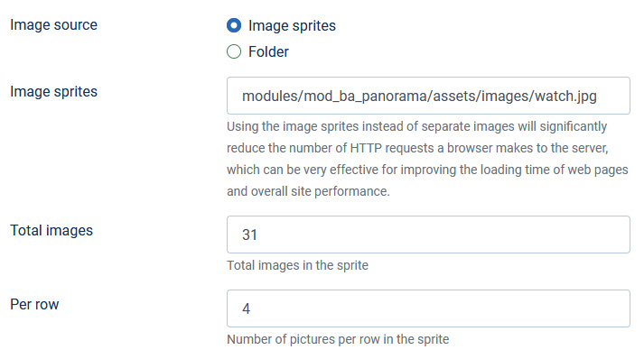Viewport: 644px width, 359px height.
Task: Click the 'Number of pictures per row' hint
Action: (338, 339)
